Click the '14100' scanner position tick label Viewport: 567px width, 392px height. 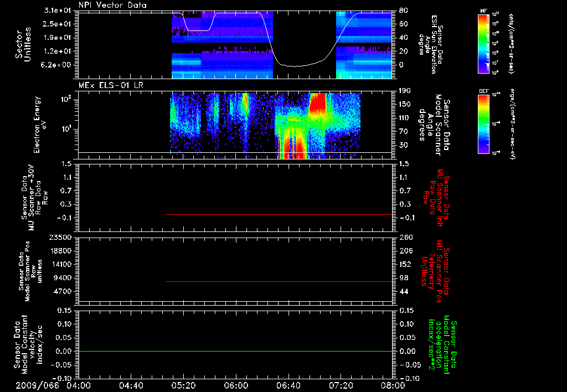pyautogui.click(x=60, y=264)
